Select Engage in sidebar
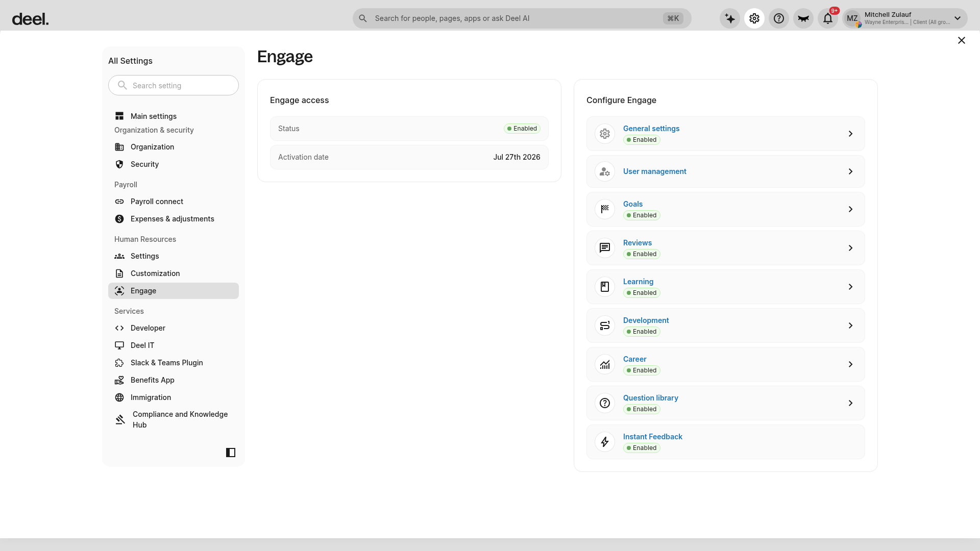This screenshot has width=980, height=551. 174,291
